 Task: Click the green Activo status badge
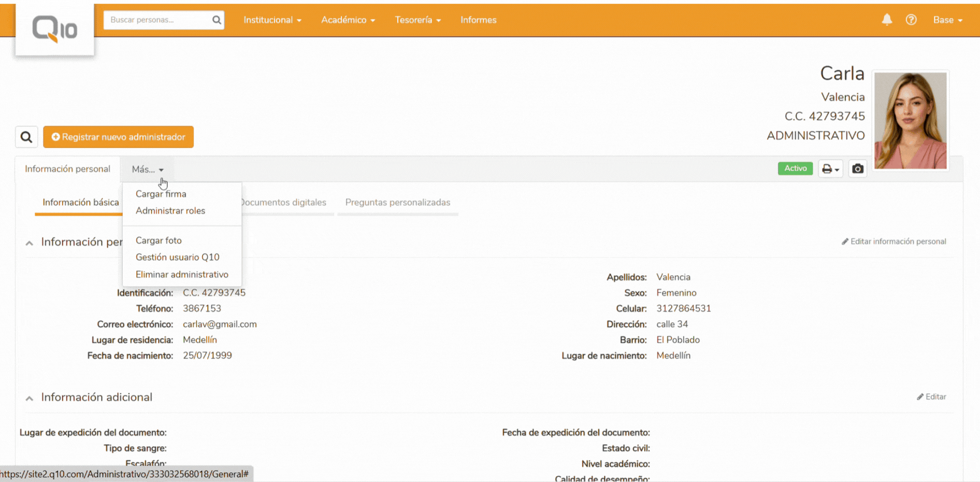pyautogui.click(x=795, y=168)
